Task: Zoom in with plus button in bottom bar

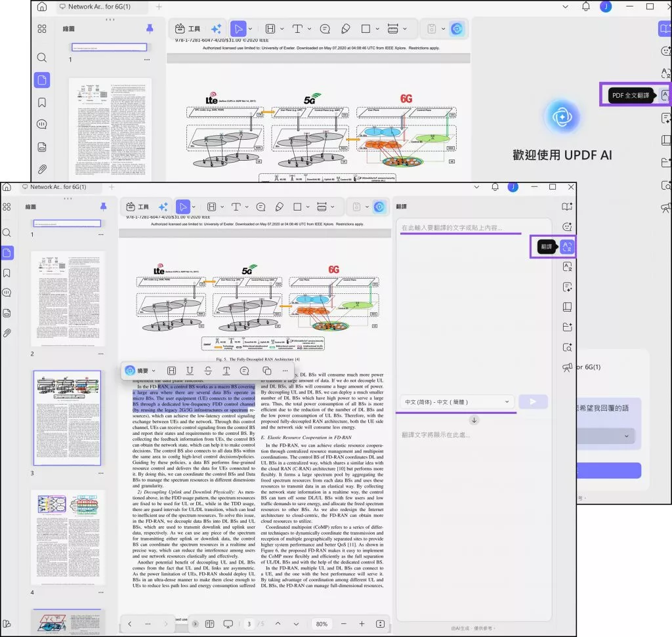Action: (x=362, y=624)
